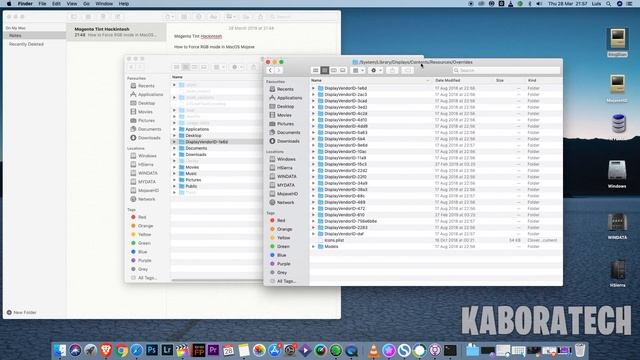
Task: Go back in the front Finder window
Action: (x=270, y=70)
